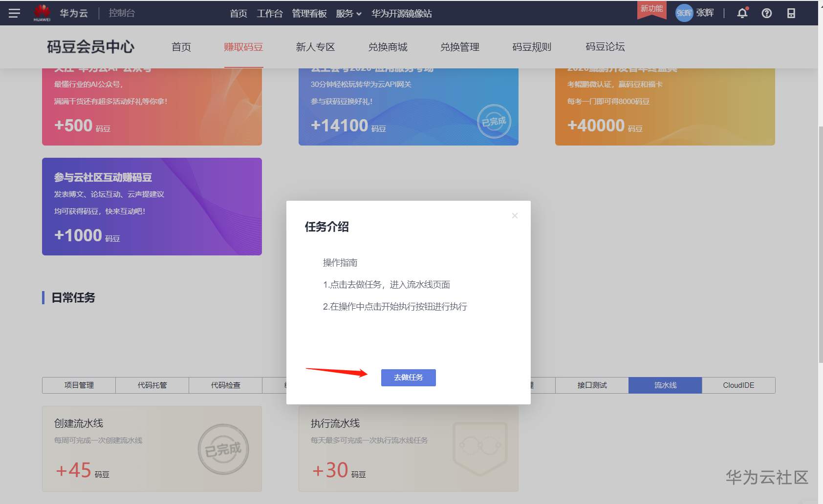Select the 代码检查 task category tab

pyautogui.click(x=225, y=385)
